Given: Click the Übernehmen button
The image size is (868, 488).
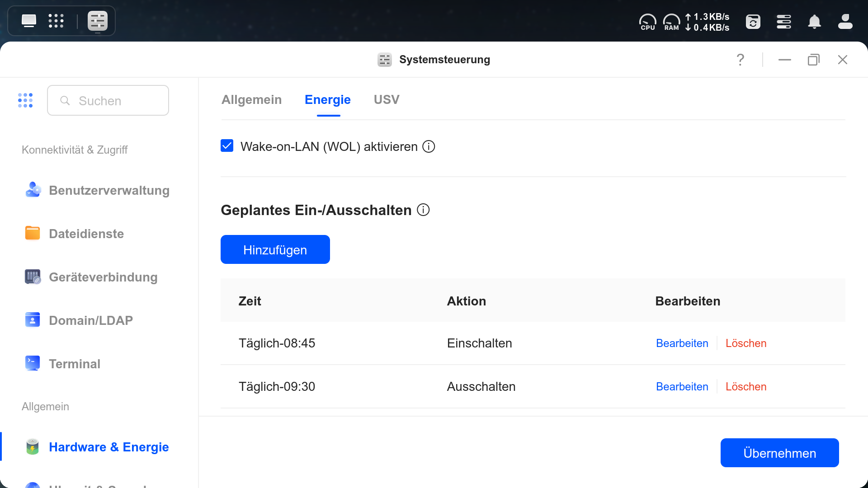Looking at the screenshot, I should pos(779,453).
